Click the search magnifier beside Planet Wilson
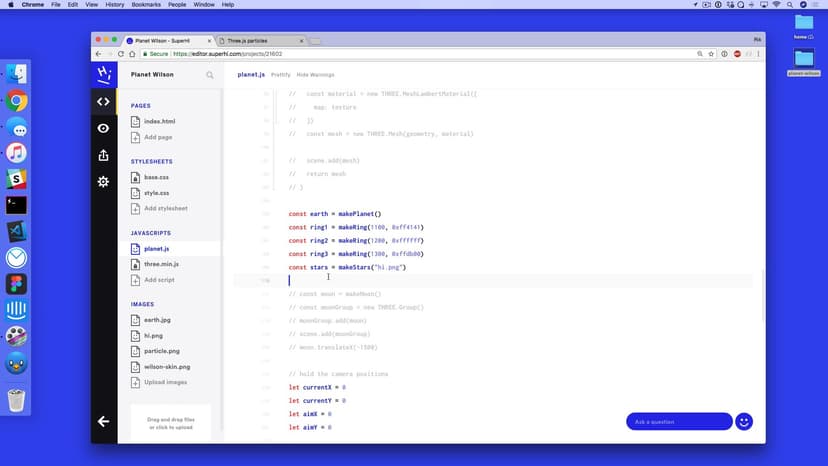This screenshot has width=828, height=466. (x=210, y=75)
